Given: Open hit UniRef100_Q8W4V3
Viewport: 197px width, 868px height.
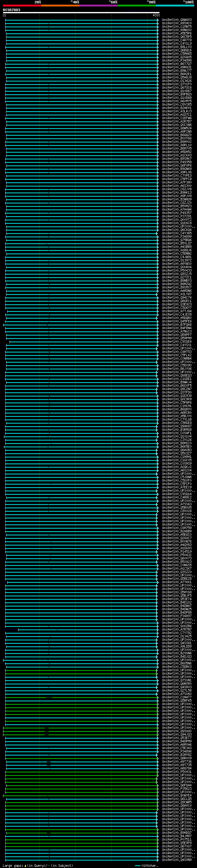Looking at the screenshot, I should [177, 20].
